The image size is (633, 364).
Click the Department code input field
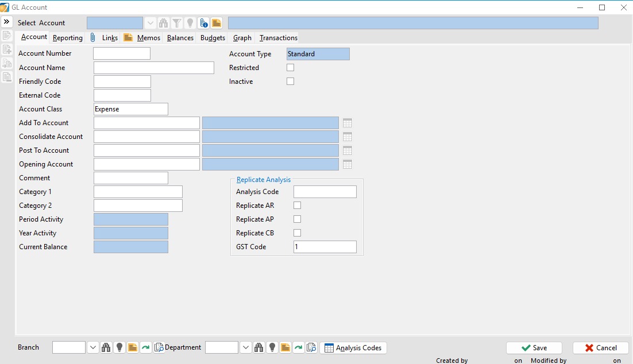pyautogui.click(x=222, y=347)
